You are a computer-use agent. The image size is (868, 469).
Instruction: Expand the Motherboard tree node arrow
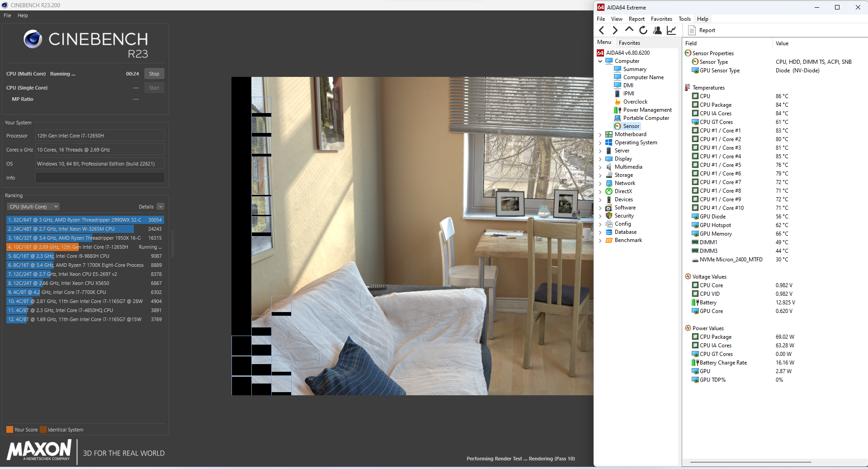click(x=600, y=134)
